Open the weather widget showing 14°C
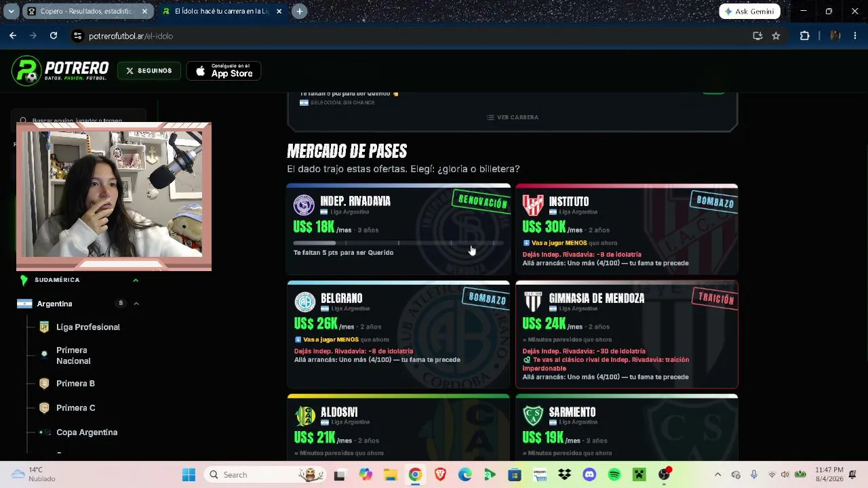Image resolution: width=868 pixels, height=488 pixels. click(34, 474)
